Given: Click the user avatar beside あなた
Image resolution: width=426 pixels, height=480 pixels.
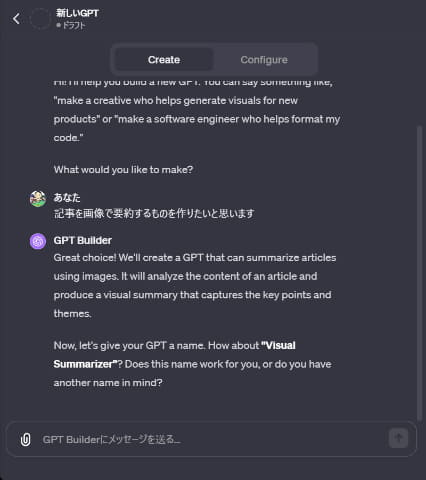Looking at the screenshot, I should point(38,199).
